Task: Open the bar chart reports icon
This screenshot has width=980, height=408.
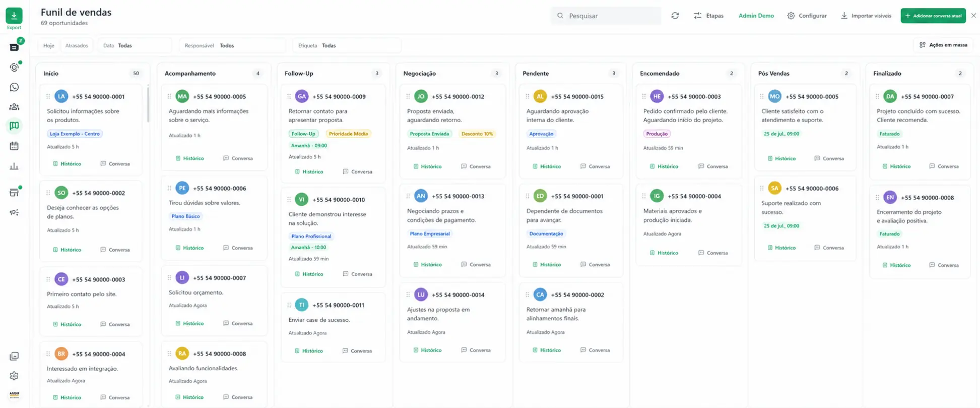Action: click(x=14, y=166)
